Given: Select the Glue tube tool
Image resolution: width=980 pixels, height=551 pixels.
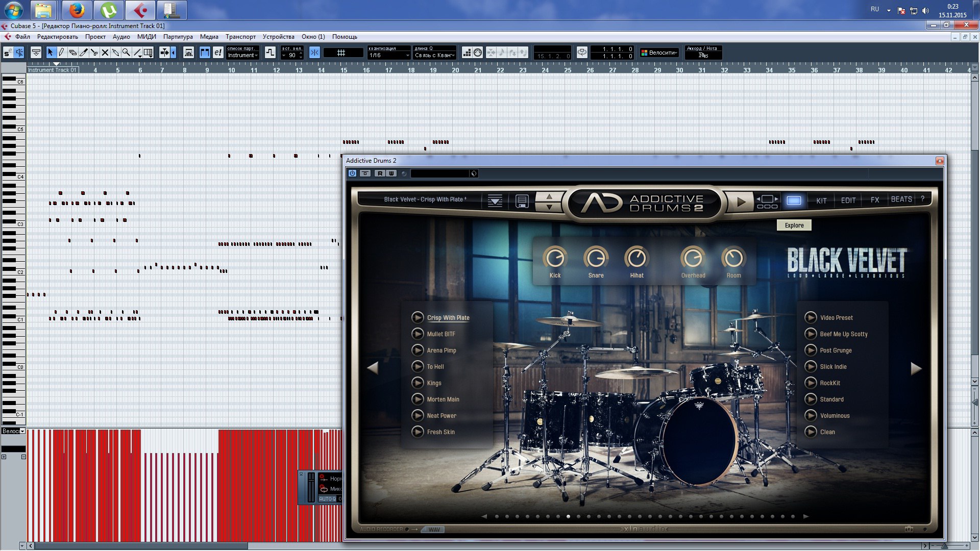Looking at the screenshot, I should pos(116,52).
